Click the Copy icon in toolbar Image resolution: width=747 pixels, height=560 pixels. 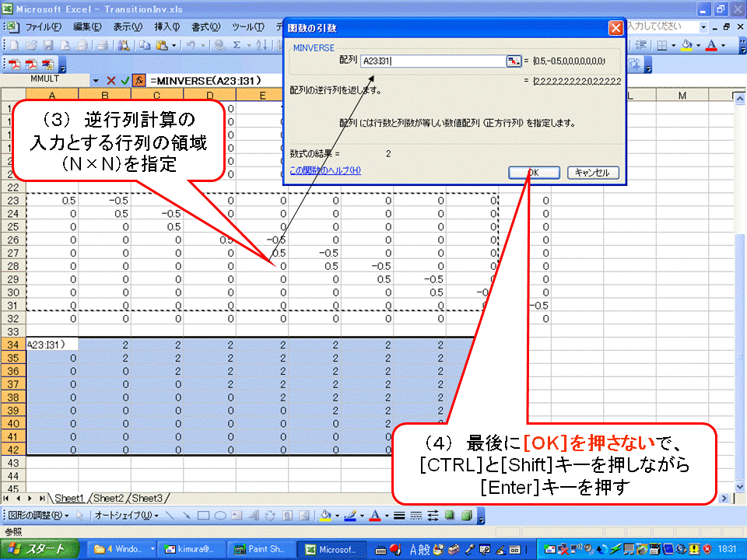145,45
